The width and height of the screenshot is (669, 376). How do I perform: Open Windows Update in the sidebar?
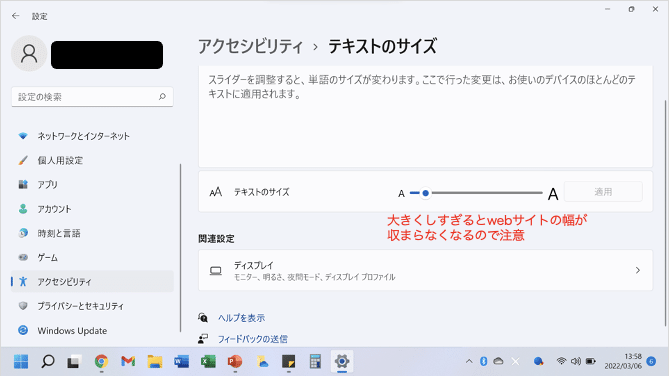[x=92, y=331]
